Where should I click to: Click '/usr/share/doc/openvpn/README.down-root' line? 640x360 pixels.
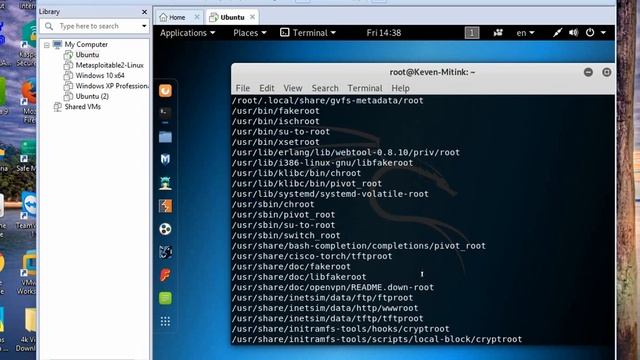tap(333, 287)
